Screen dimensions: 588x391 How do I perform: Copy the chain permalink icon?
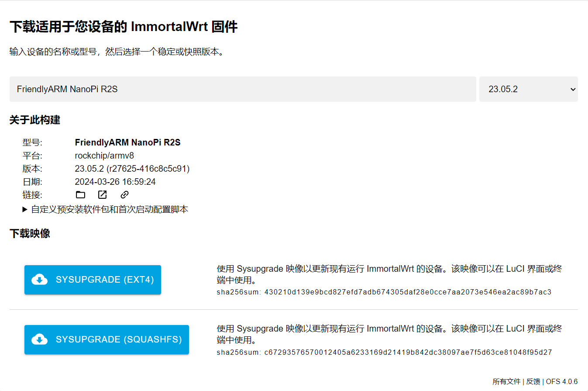[x=124, y=195]
